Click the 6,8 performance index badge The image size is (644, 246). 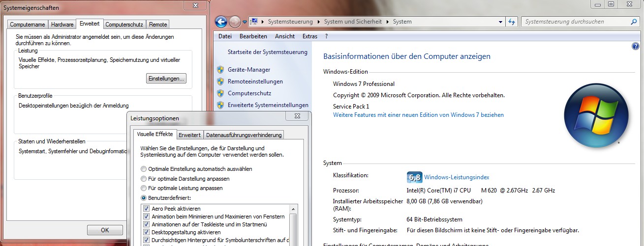(x=415, y=177)
